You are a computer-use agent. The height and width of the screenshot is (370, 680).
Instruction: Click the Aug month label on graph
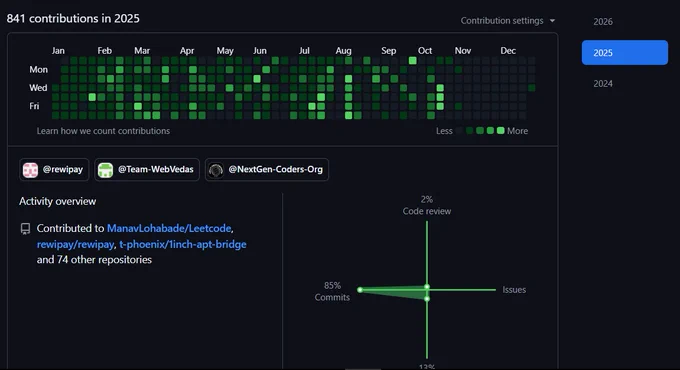pyautogui.click(x=343, y=51)
